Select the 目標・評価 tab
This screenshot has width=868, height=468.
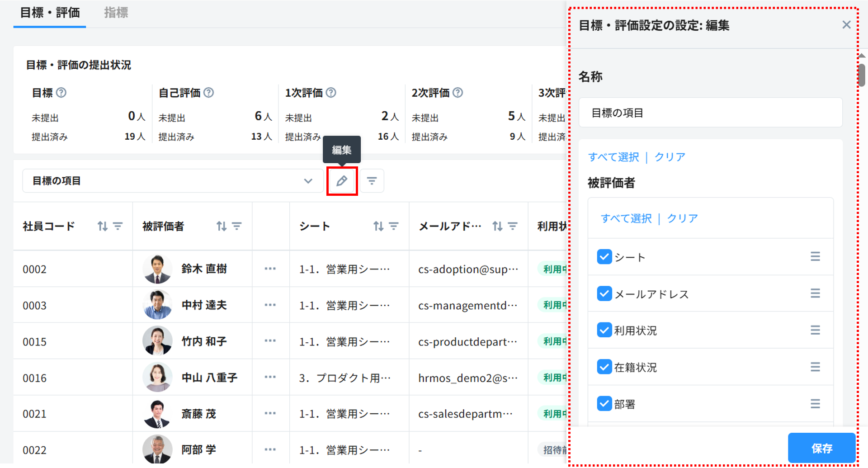click(x=50, y=13)
